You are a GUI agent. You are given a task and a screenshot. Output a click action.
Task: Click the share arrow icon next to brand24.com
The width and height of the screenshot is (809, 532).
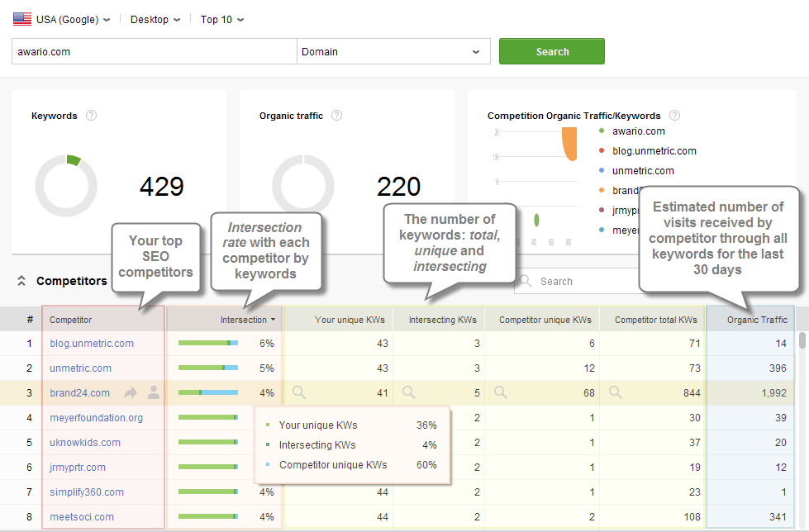tap(131, 392)
